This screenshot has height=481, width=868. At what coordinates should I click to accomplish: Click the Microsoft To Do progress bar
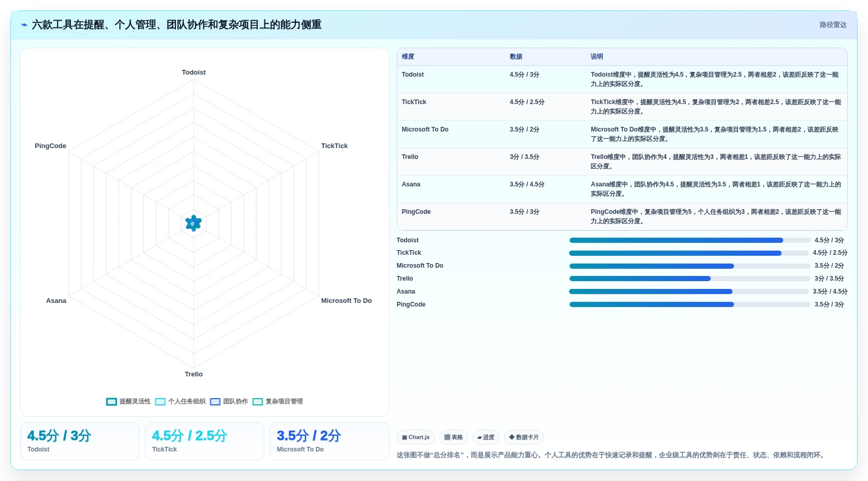(x=690, y=266)
